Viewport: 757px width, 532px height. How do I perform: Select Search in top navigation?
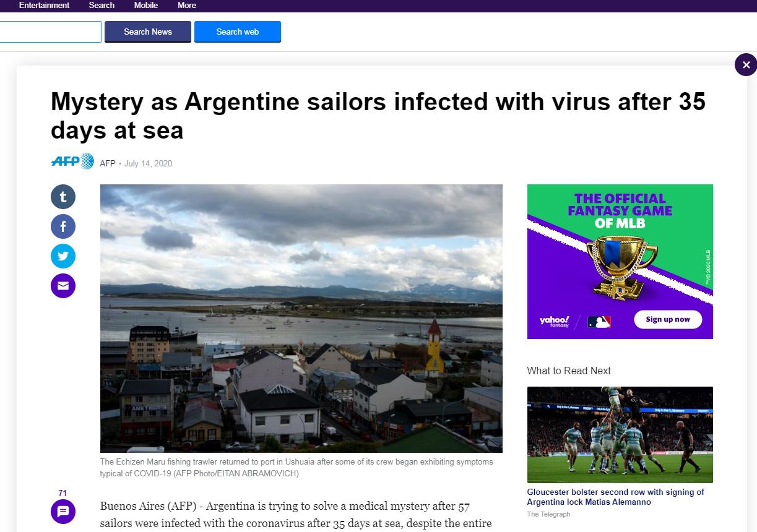click(102, 5)
